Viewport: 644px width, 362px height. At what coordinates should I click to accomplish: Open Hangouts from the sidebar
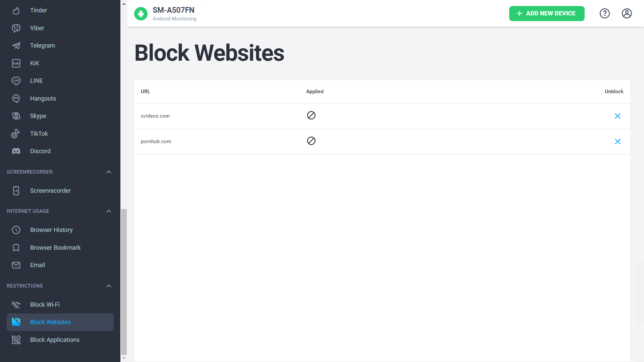[x=60, y=99]
